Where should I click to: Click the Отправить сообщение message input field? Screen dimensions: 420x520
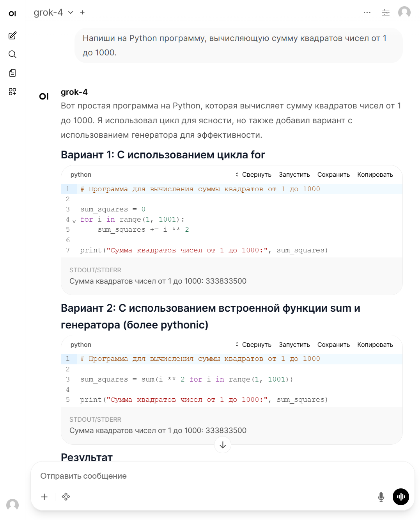click(x=156, y=476)
